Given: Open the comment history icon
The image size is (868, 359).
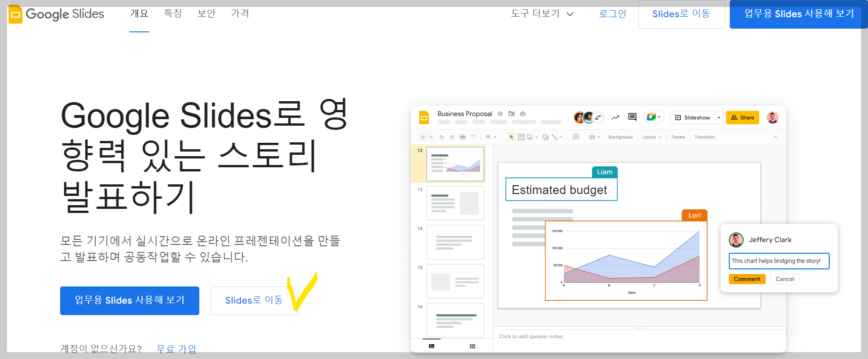Looking at the screenshot, I should coord(632,117).
